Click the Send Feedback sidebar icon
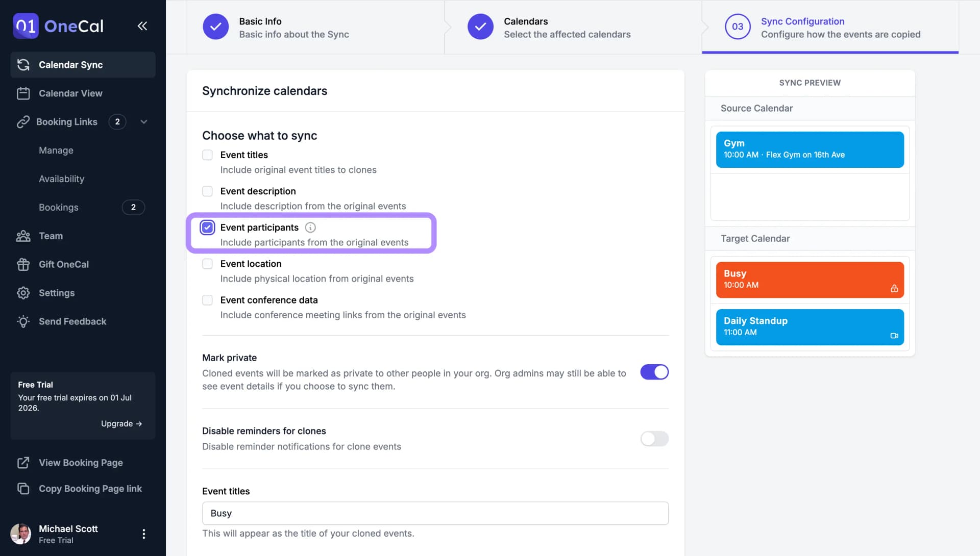 pyautogui.click(x=23, y=321)
